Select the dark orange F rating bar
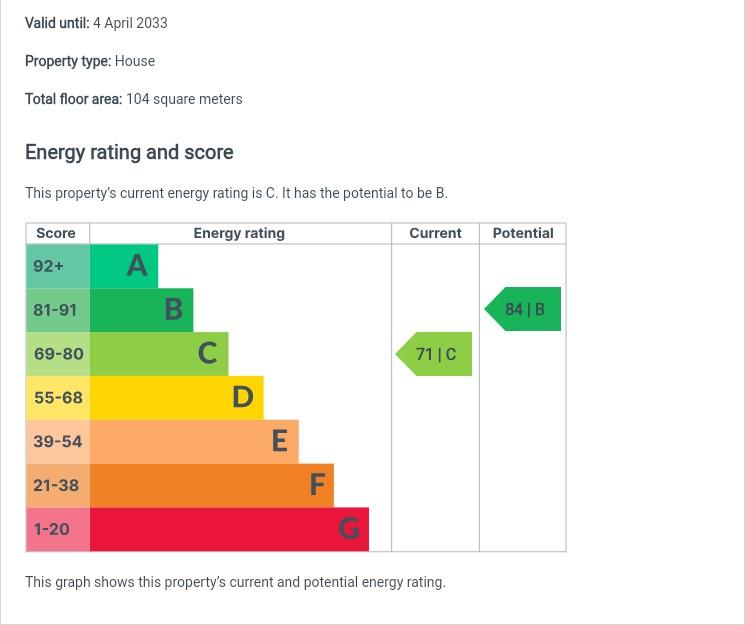This screenshot has height=625, width=745. tap(211, 486)
